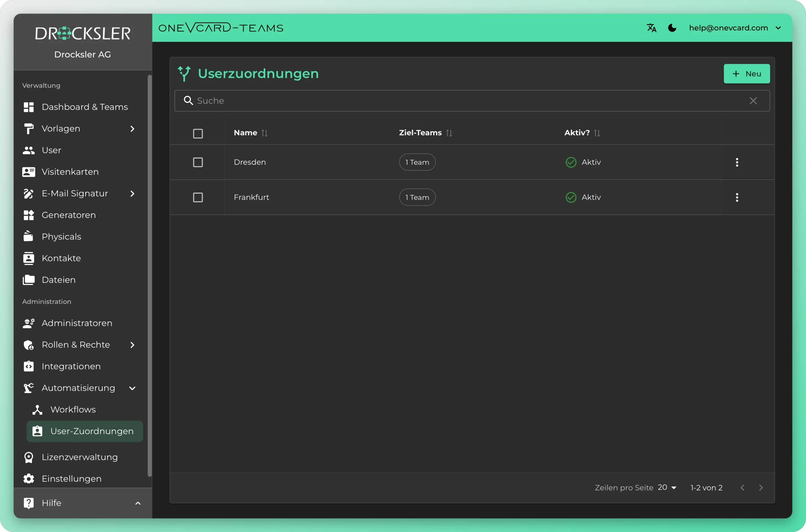Expand the E-Mail Signatur submenu chevron

132,193
